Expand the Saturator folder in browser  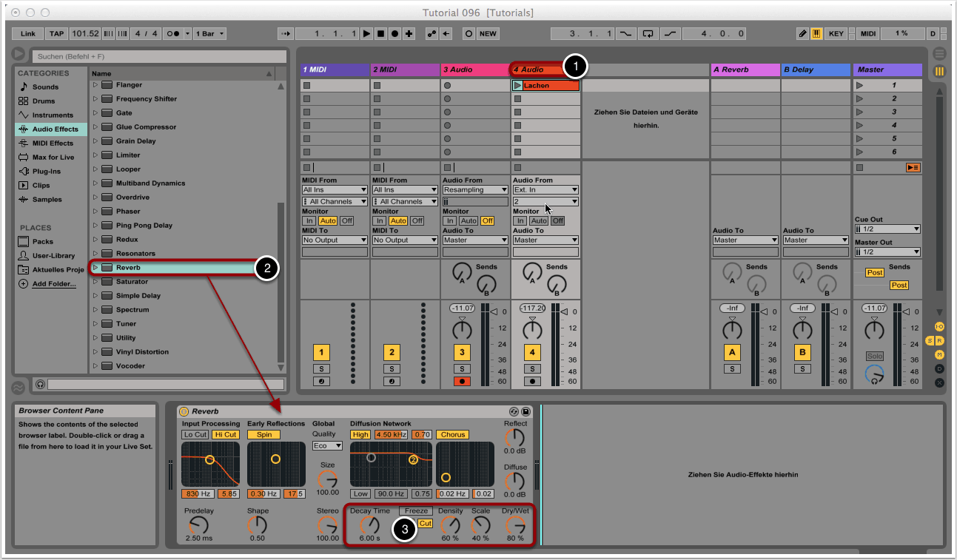pos(95,282)
